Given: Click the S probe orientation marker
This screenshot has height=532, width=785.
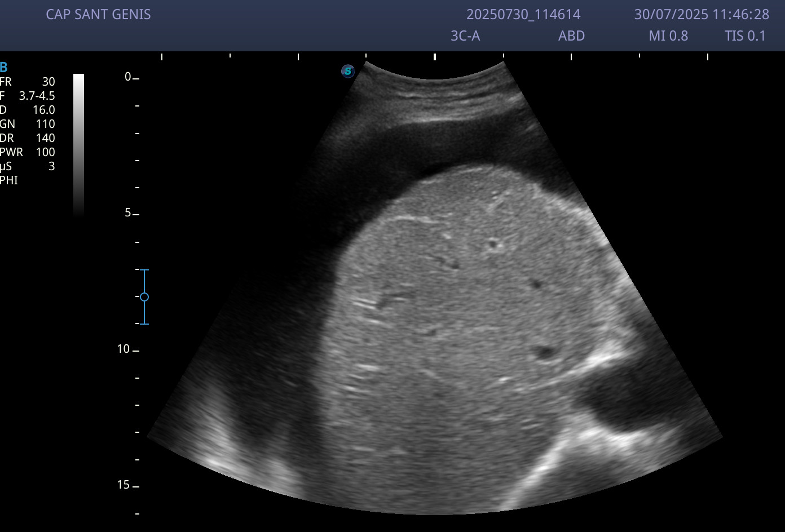Looking at the screenshot, I should [348, 71].
